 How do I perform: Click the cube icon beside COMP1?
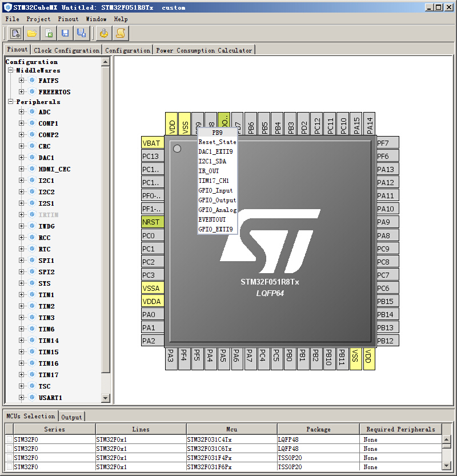click(x=32, y=123)
